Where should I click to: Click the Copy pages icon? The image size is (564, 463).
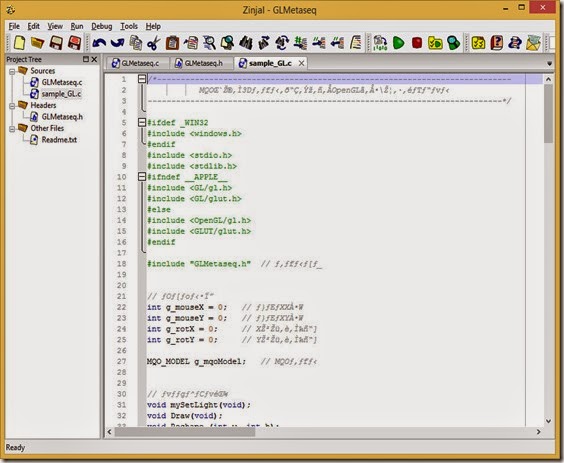[x=136, y=43]
